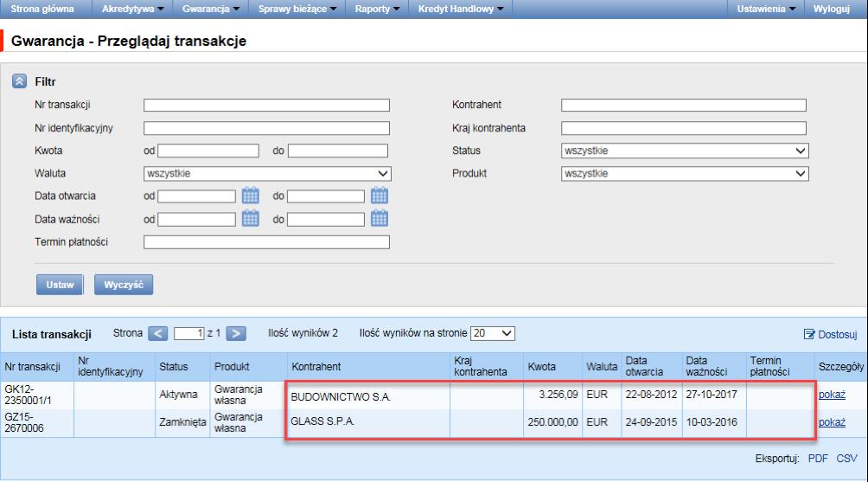
Task: Focus the Kwota 'do' input field
Action: click(x=338, y=151)
